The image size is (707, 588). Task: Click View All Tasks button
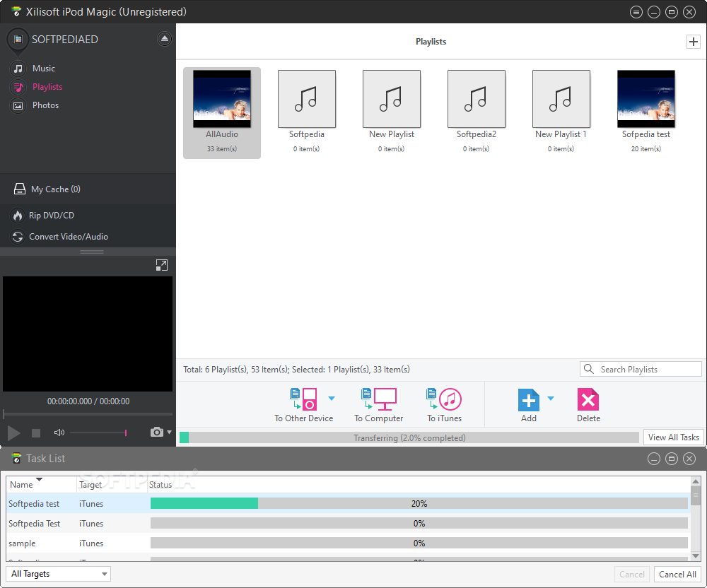pyautogui.click(x=673, y=437)
